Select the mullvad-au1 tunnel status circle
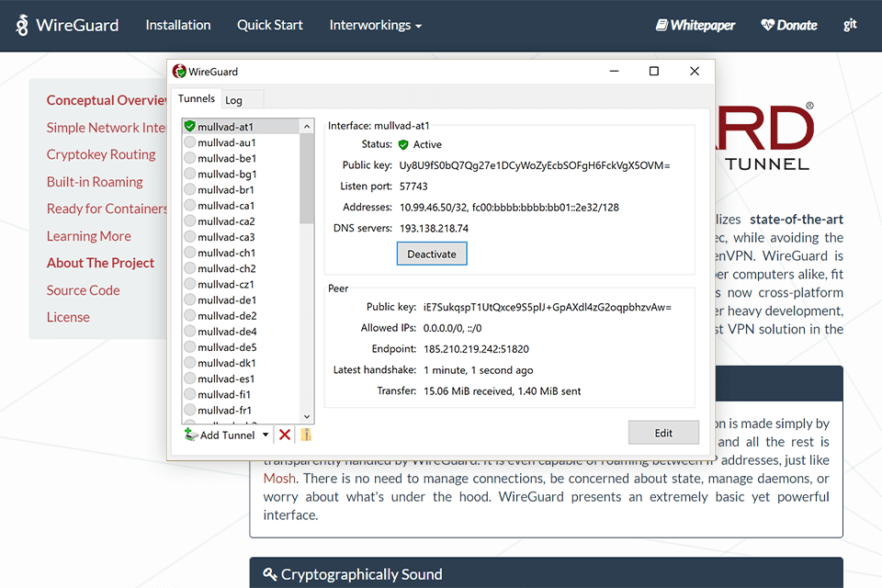This screenshot has height=588, width=882. point(190,142)
